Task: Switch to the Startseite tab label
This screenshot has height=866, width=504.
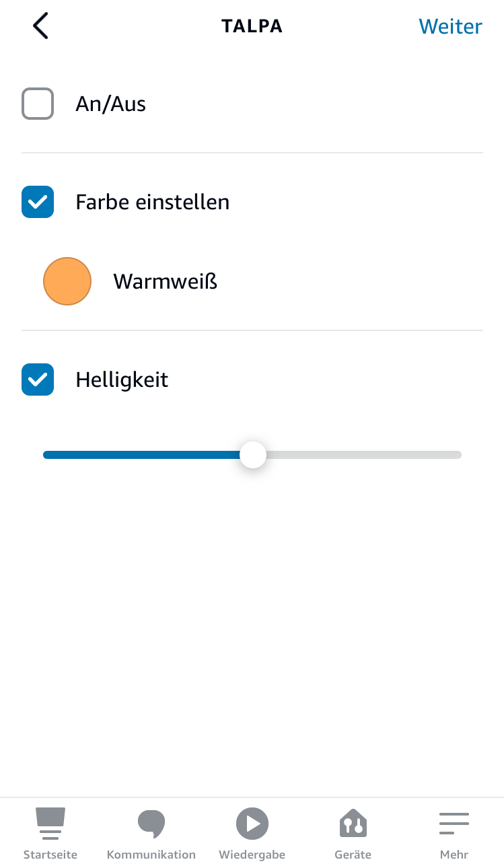Action: (x=50, y=855)
